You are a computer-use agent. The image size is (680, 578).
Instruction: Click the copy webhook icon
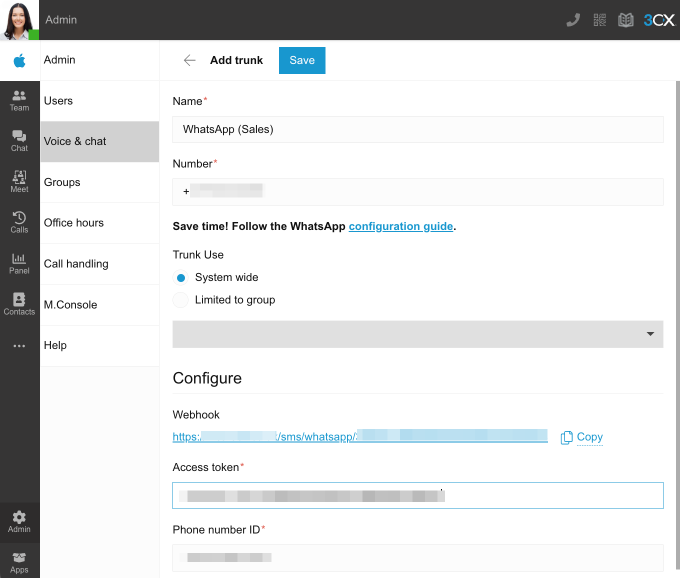pos(566,438)
